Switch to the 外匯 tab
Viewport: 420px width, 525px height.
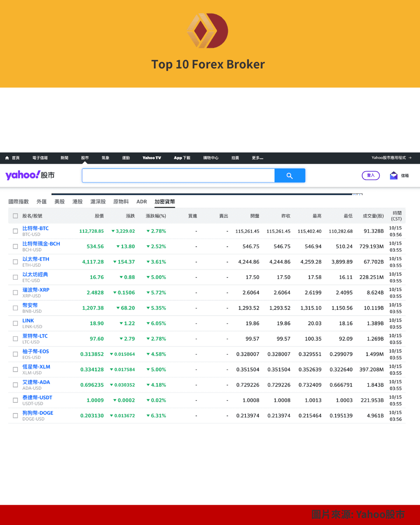point(42,201)
